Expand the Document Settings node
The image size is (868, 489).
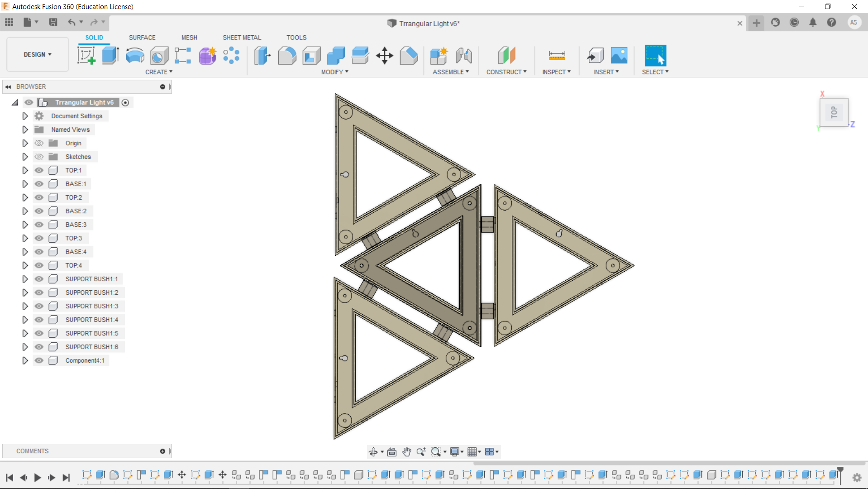pos(25,116)
